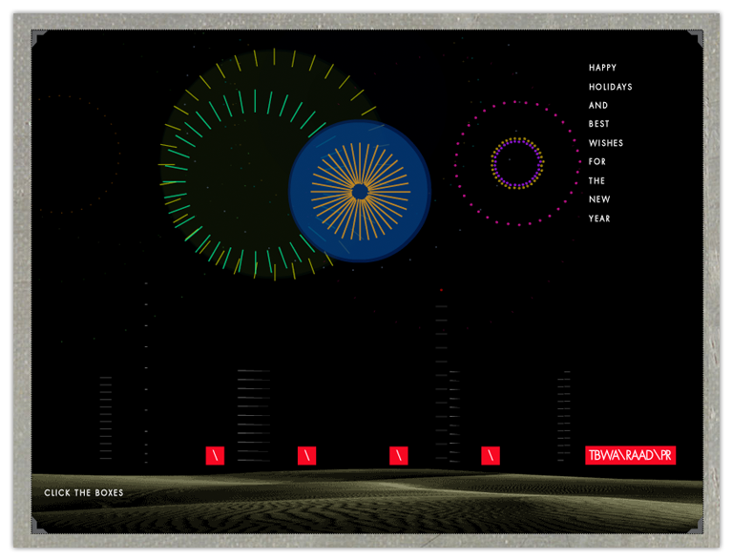Click the word 'THE' above 'NEW'
The height and width of the screenshot is (560, 732).
pyautogui.click(x=596, y=180)
